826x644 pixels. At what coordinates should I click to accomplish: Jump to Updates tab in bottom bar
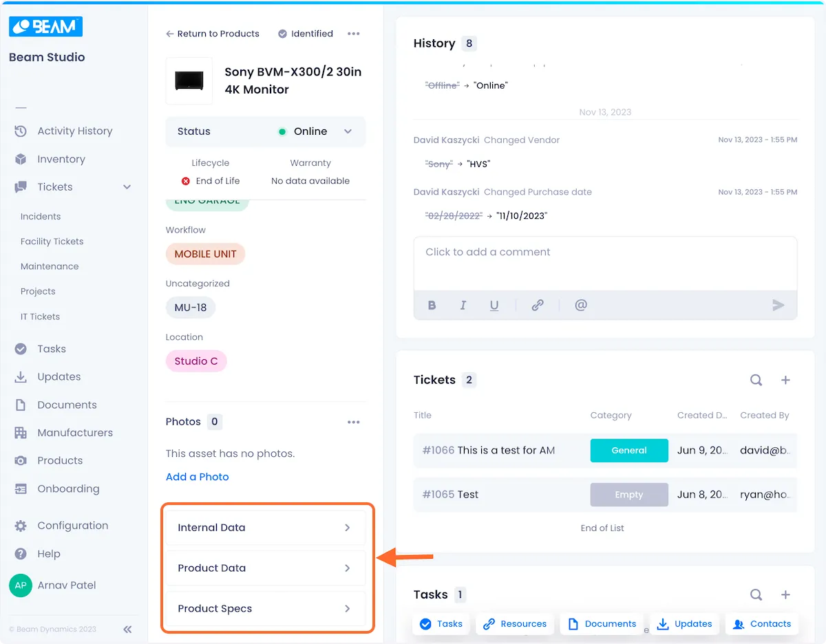684,624
